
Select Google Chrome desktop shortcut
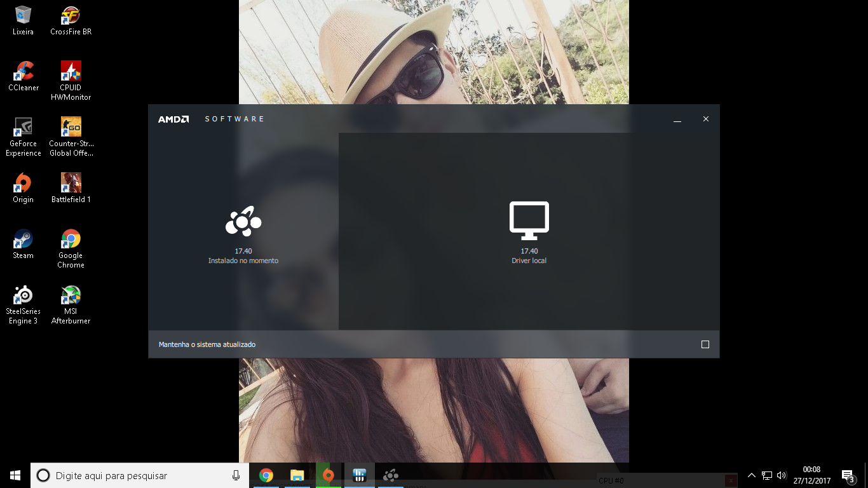pyautogui.click(x=71, y=248)
